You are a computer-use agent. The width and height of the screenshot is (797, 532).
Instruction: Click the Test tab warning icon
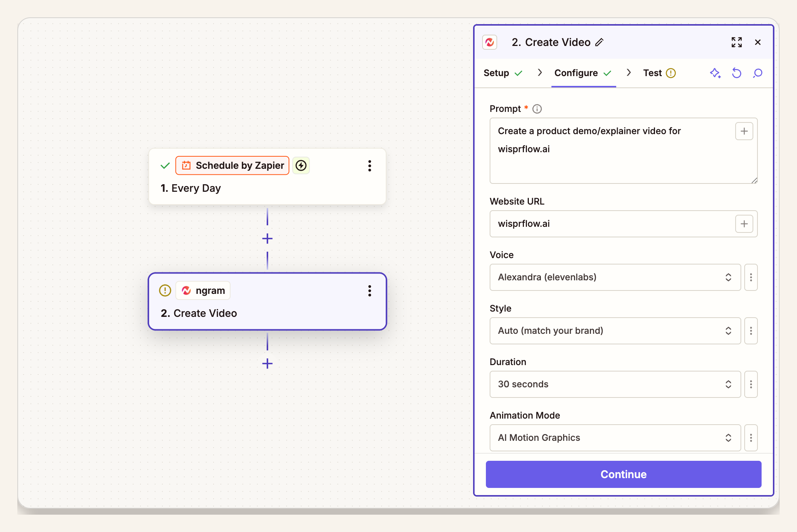click(x=671, y=73)
